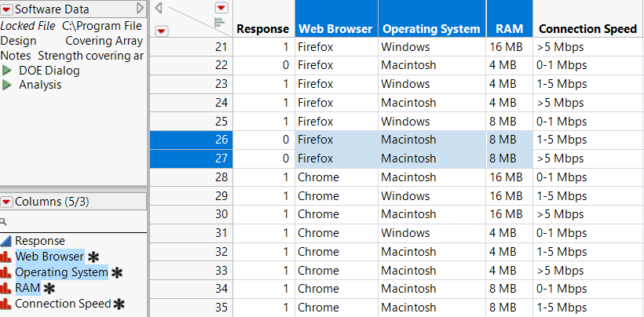Click the Web Browser nominal type icon
This screenshot has width=644, height=317.
tap(6, 257)
